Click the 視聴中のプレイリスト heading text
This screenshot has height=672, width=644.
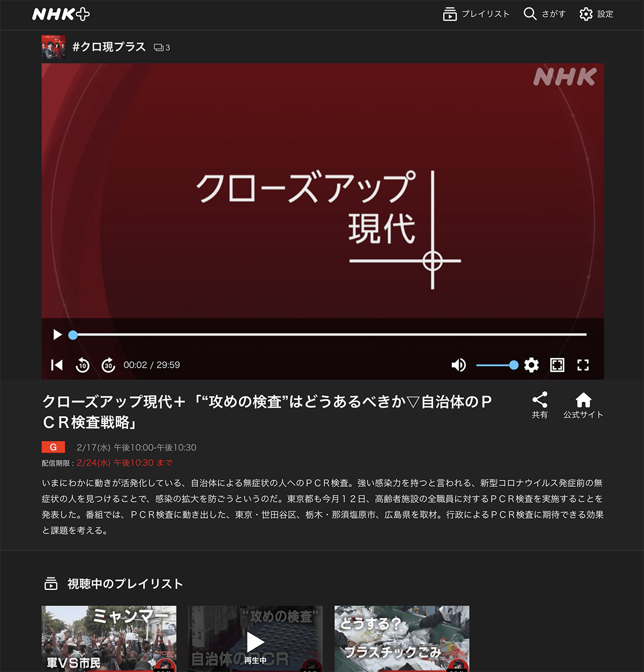coord(125,584)
